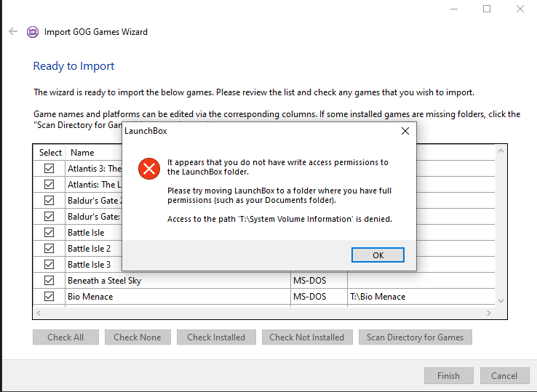This screenshot has height=392, width=537.
Task: Go back using the wizard back arrow
Action: 13,32
